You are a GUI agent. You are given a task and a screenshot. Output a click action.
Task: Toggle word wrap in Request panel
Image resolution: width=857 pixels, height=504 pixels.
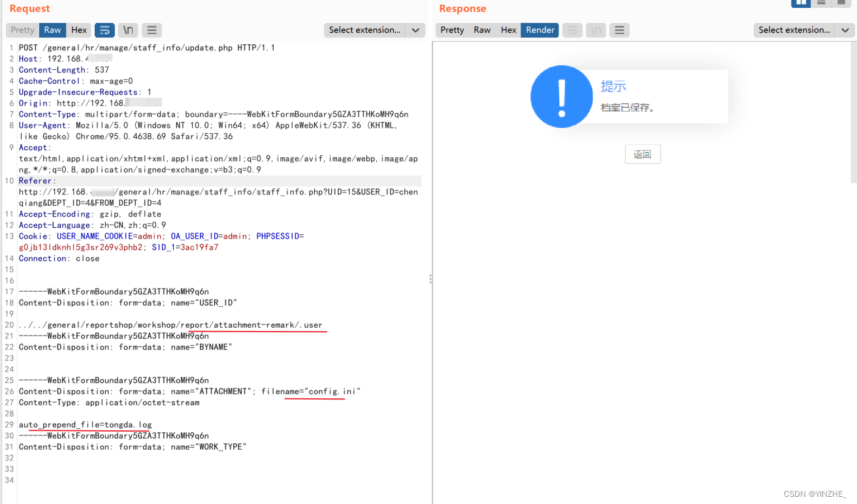pyautogui.click(x=105, y=30)
